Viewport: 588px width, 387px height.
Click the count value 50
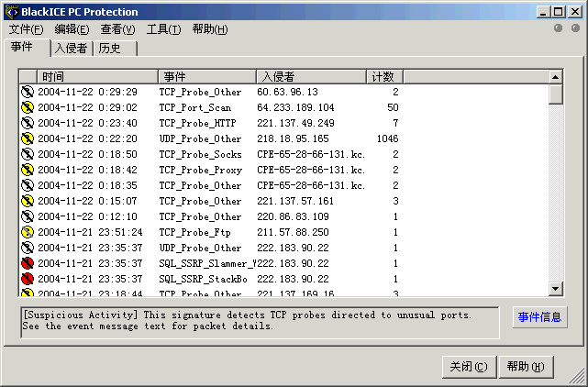[393, 107]
